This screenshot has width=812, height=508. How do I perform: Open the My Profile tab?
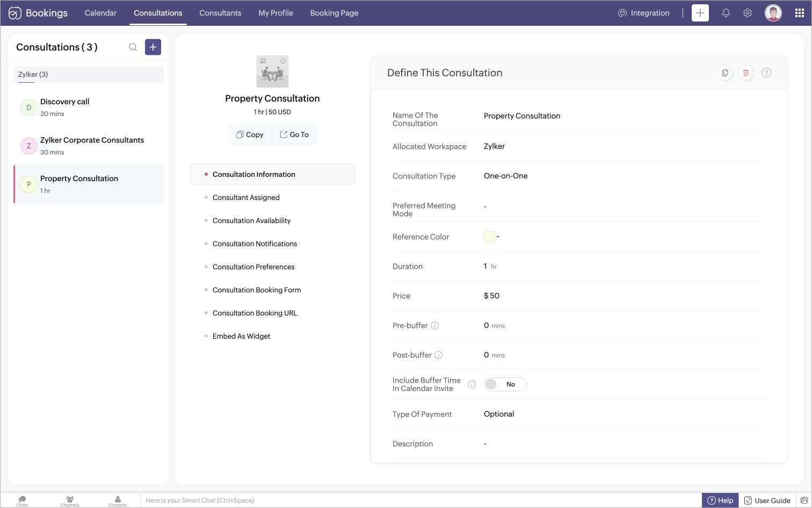pos(275,13)
